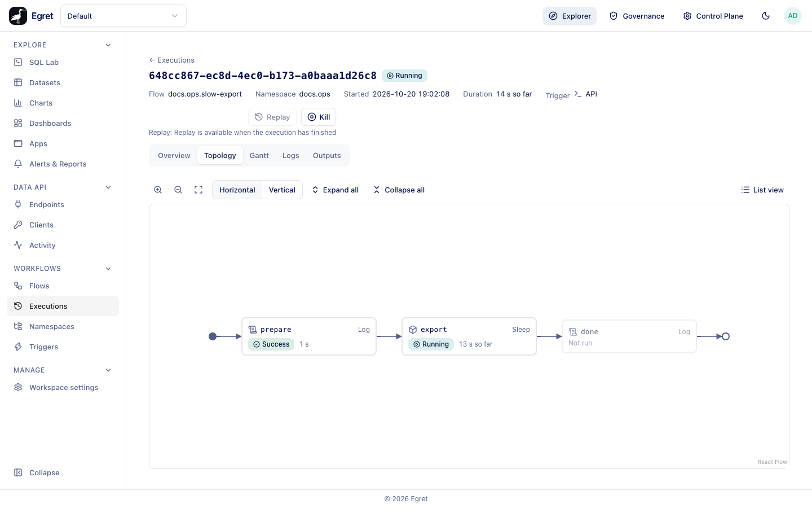Viewport: 812px width, 508px height.
Task: Kill the running execution
Action: tap(319, 117)
